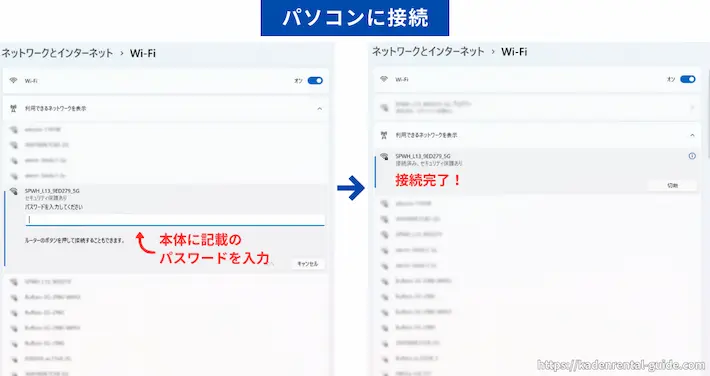Click 利用できるネットワークを表示 label in right panel
This screenshot has width=710, height=376.
pyautogui.click(x=426, y=135)
